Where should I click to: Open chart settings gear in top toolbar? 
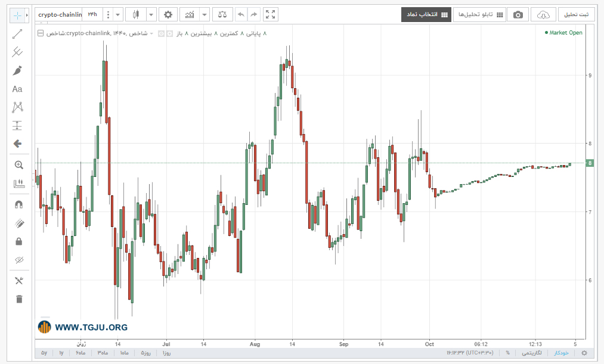[x=168, y=15]
